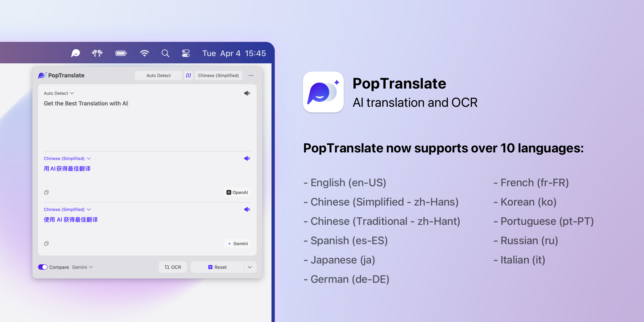Click PopTranslate logo in window header
The height and width of the screenshot is (322, 644).
[61, 75]
